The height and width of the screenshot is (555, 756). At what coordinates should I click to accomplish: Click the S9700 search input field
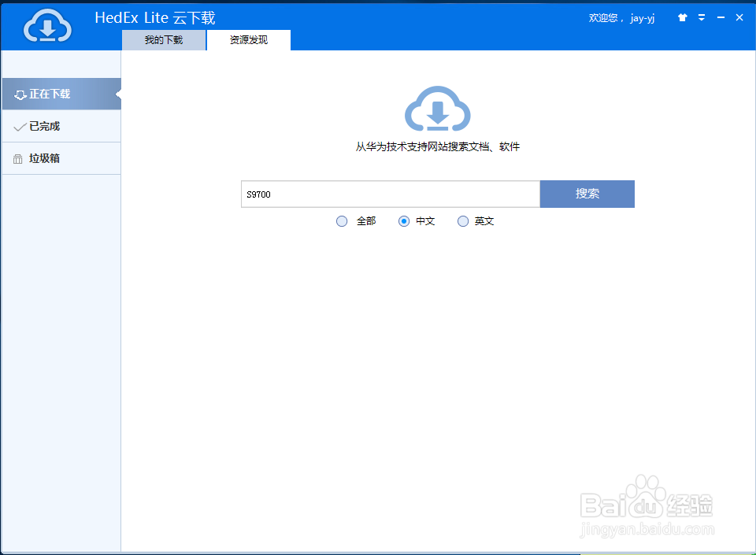391,194
